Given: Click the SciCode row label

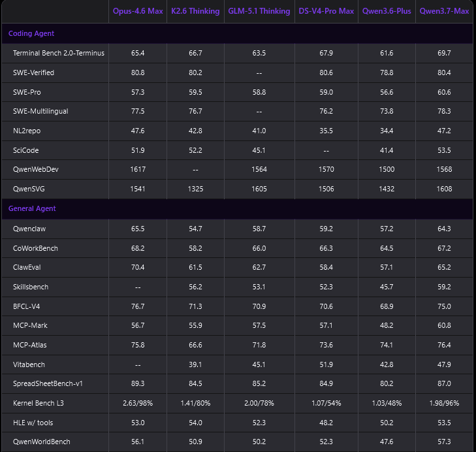Looking at the screenshot, I should [26, 150].
